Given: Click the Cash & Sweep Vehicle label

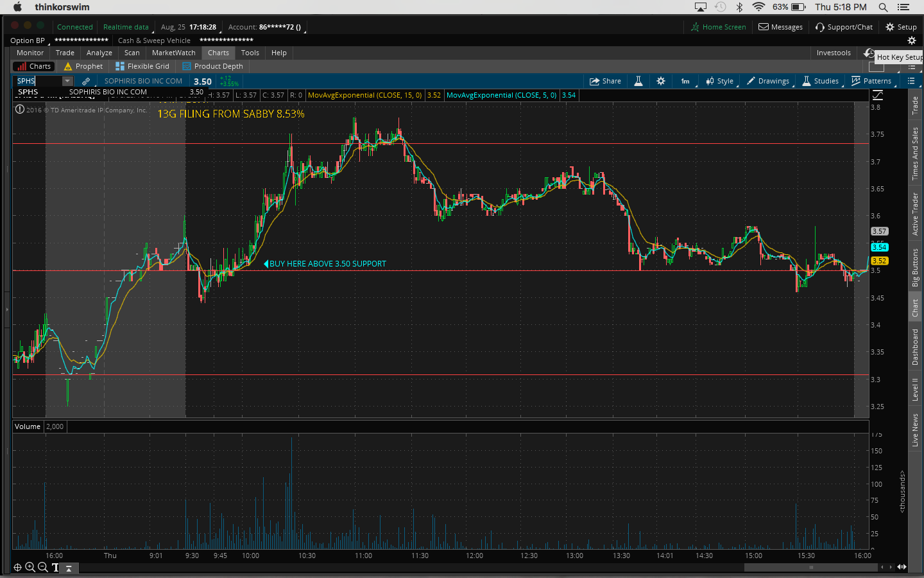Looking at the screenshot, I should [154, 40].
